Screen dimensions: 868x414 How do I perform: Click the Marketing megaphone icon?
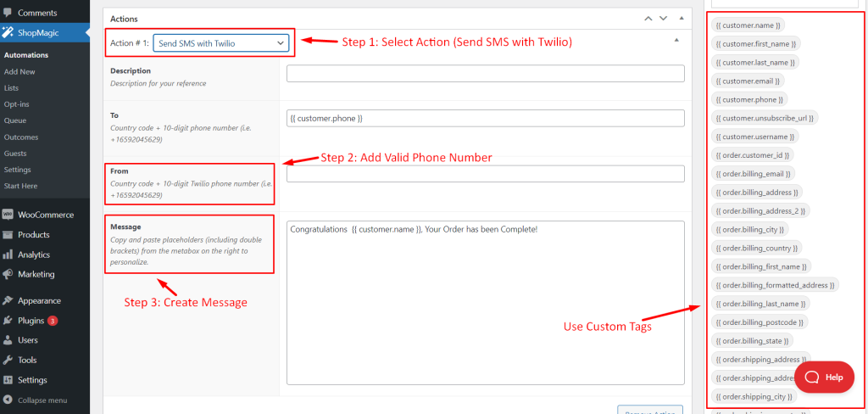click(x=8, y=274)
